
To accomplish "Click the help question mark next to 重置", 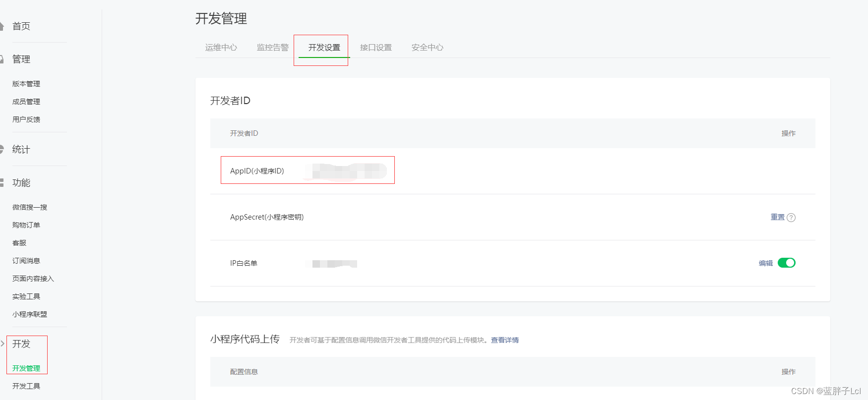I will [791, 218].
